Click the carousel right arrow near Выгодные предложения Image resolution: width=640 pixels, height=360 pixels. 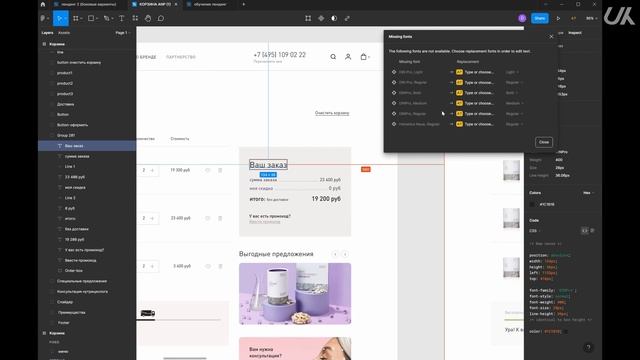click(x=345, y=254)
